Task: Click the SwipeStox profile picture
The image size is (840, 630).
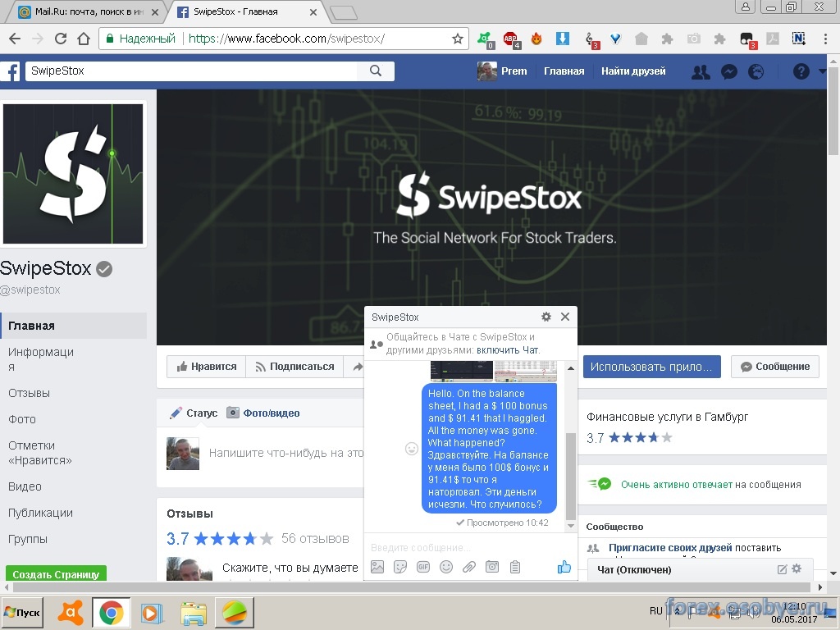Action: (x=73, y=174)
